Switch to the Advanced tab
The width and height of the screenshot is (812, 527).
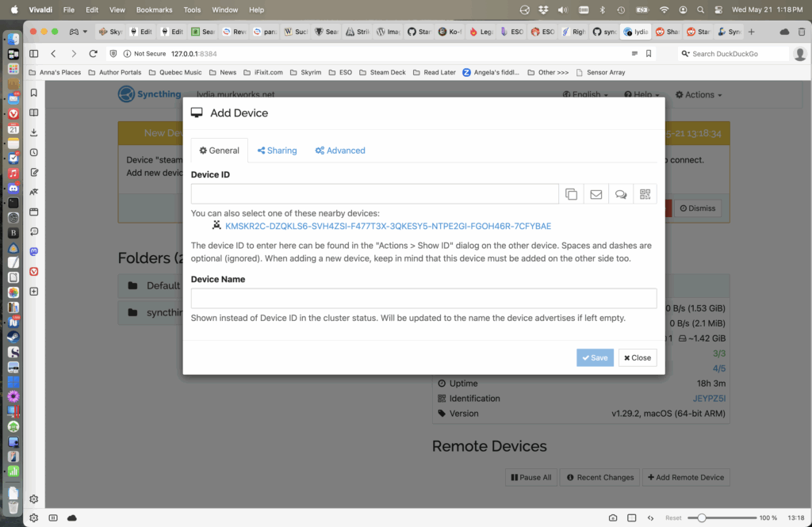pyautogui.click(x=340, y=151)
